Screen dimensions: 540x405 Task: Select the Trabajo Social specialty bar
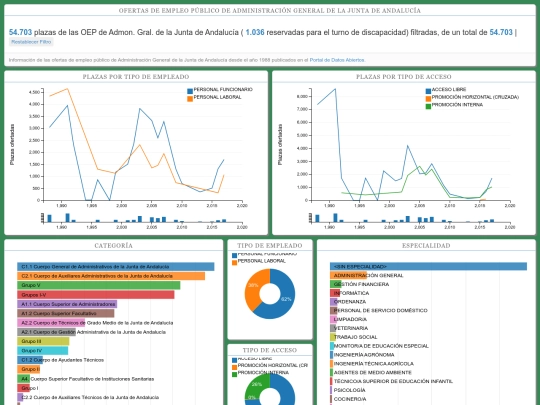pos(333,337)
